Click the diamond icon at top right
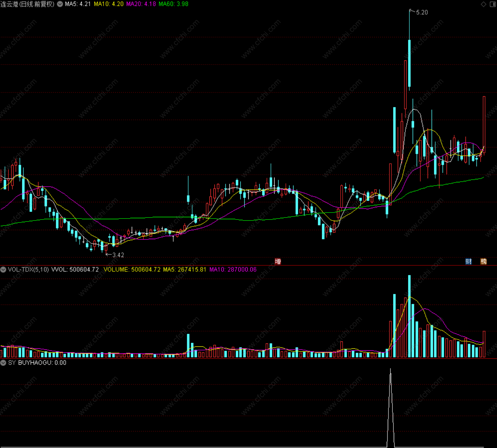 (x=484, y=4)
